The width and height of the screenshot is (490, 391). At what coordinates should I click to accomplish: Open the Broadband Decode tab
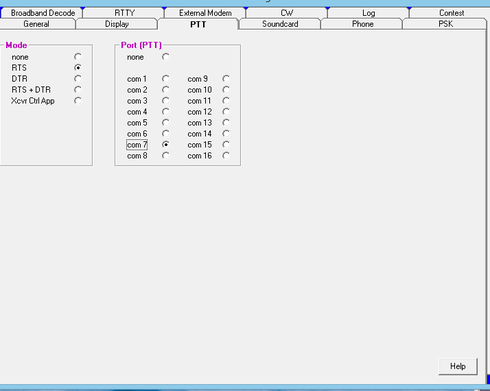(x=43, y=13)
